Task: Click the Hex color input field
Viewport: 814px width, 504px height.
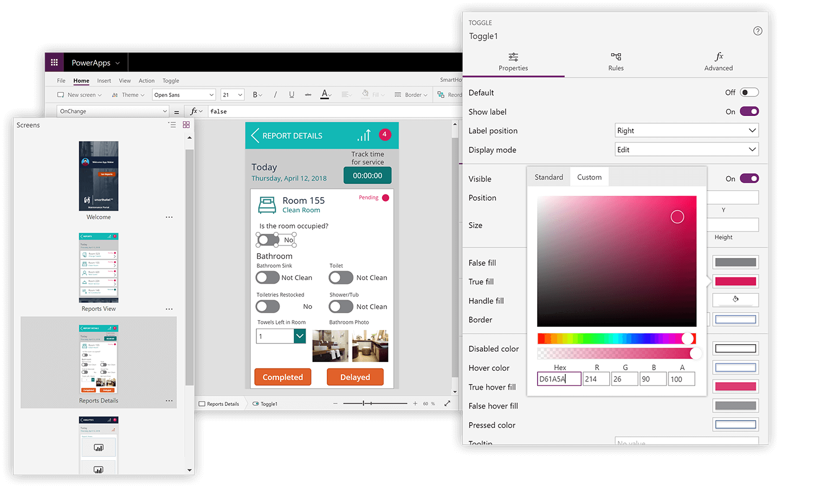Action: point(559,379)
